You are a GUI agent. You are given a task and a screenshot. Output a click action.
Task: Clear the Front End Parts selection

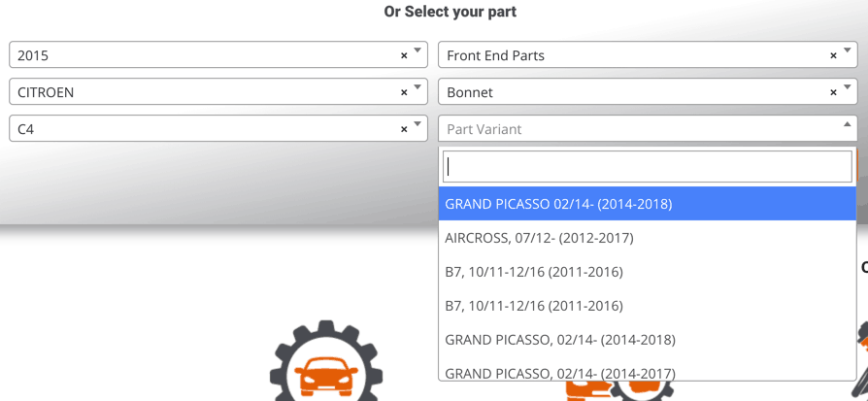(833, 55)
